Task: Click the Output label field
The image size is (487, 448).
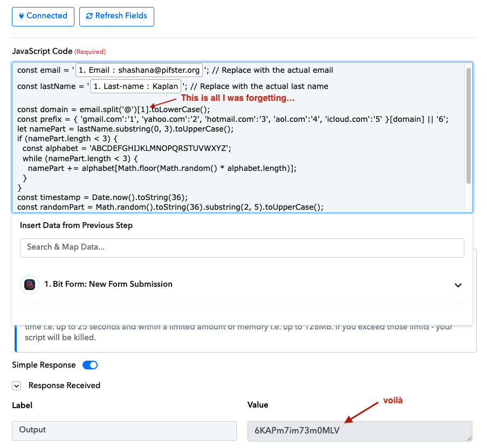Action: click(124, 431)
